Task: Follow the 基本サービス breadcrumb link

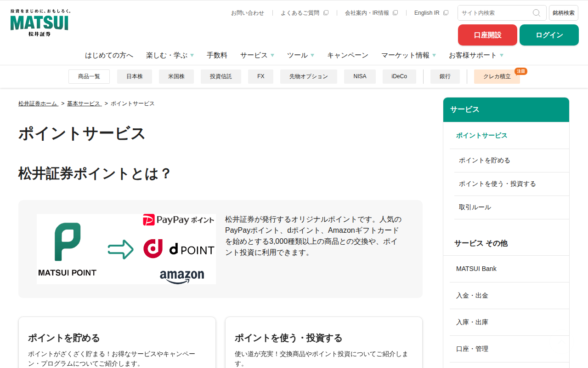Action: [84, 103]
